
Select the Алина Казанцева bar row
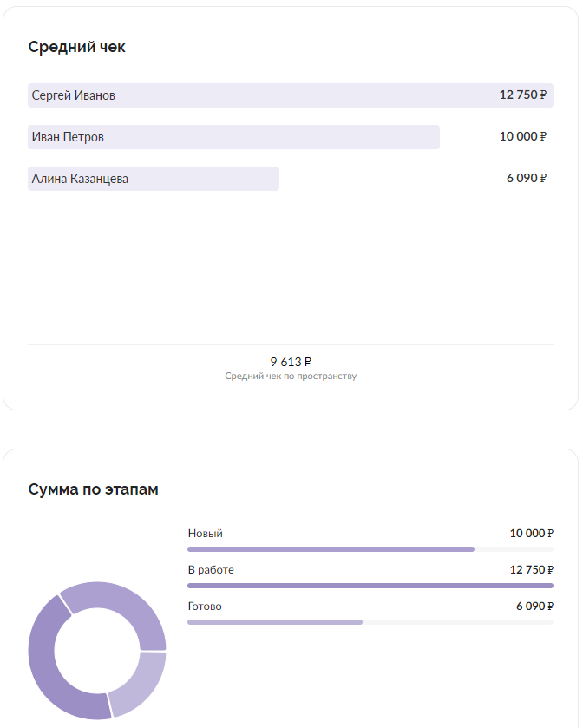[x=291, y=179]
